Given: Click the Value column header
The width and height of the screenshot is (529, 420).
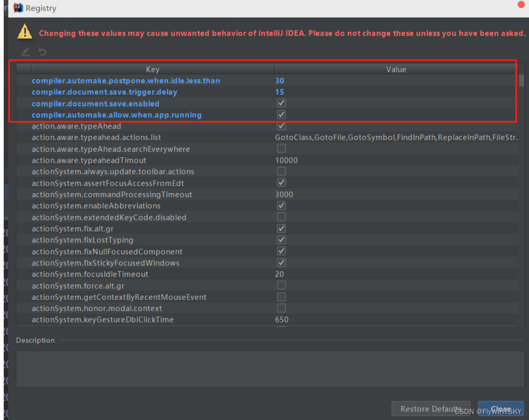Looking at the screenshot, I should click(396, 69).
